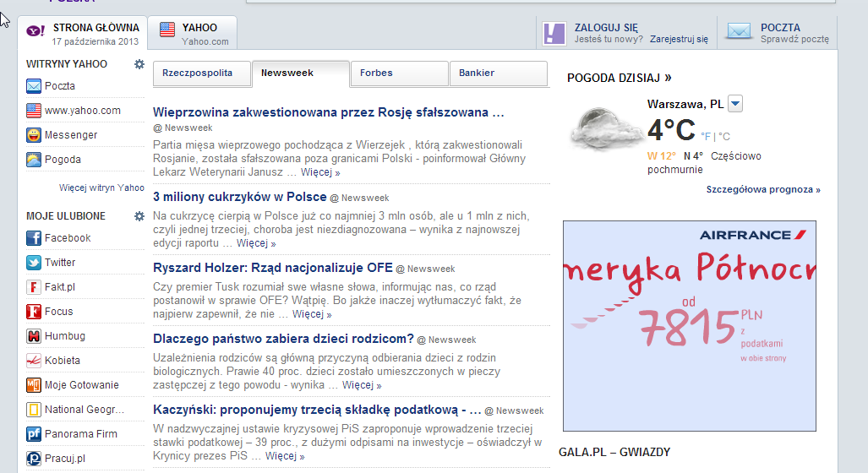Open Ryszard Holzer OFE headline
868x473 pixels.
point(272,268)
